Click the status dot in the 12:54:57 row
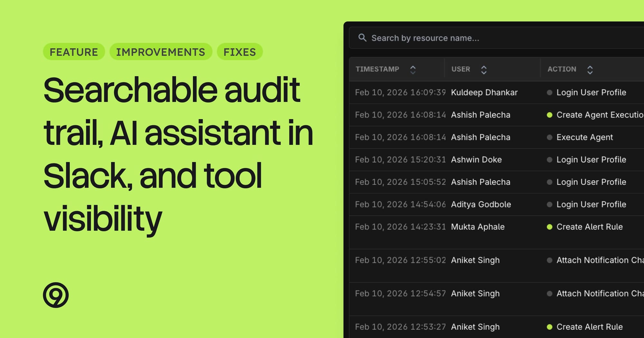644x338 pixels. coord(550,294)
